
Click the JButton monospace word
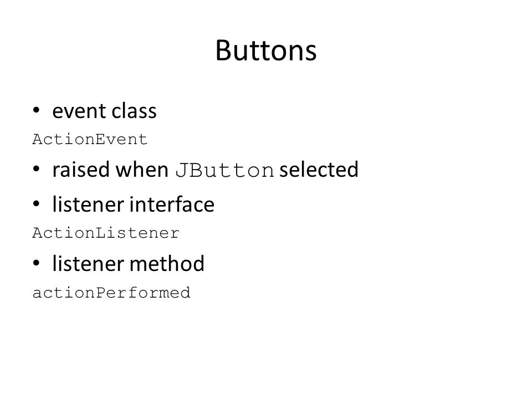pyautogui.click(x=224, y=170)
